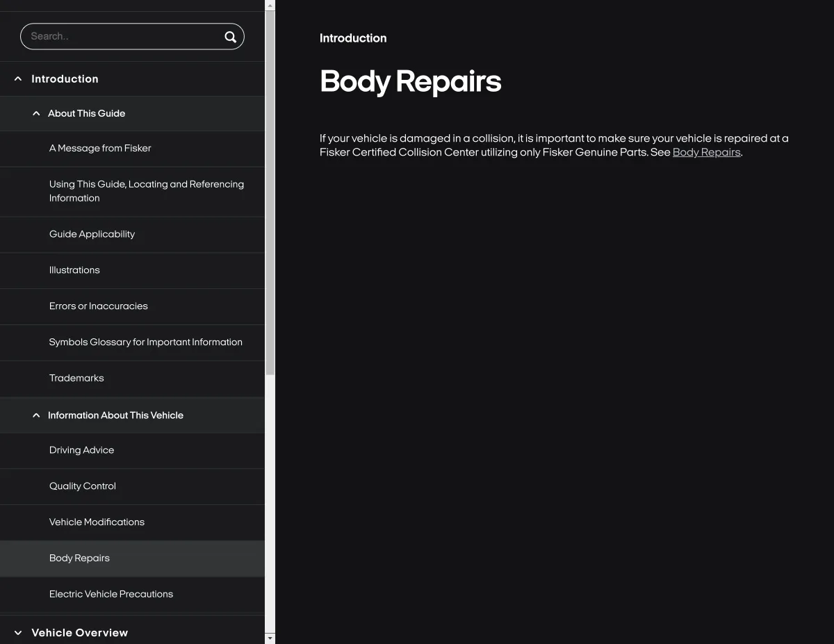Image resolution: width=834 pixels, height=644 pixels.
Task: Open Guide Applicability page
Action: pyautogui.click(x=92, y=234)
